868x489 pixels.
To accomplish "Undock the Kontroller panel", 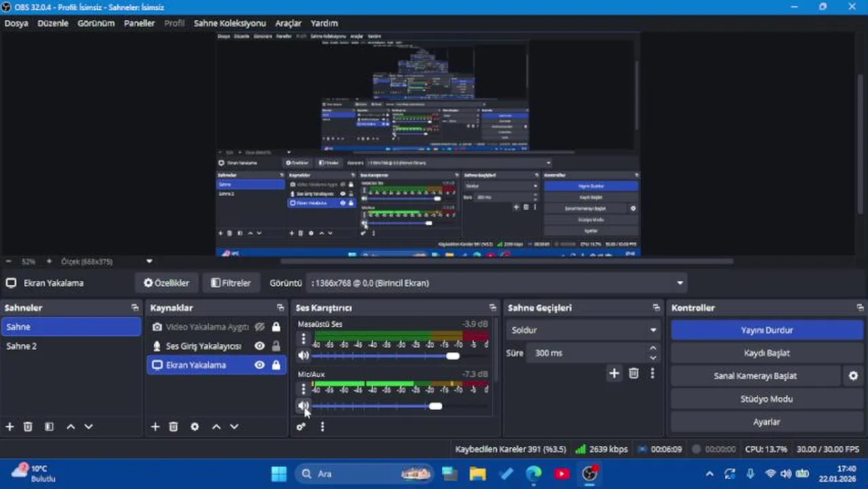I will click(860, 308).
